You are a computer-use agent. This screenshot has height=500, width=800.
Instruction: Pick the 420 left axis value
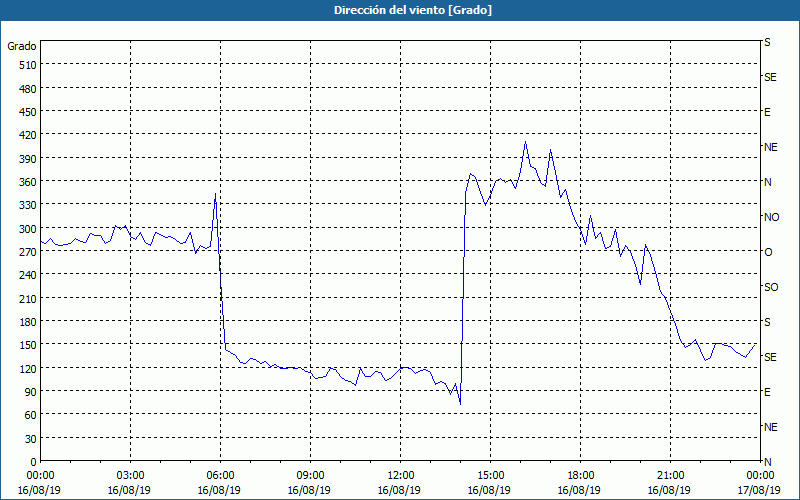[x=29, y=135]
